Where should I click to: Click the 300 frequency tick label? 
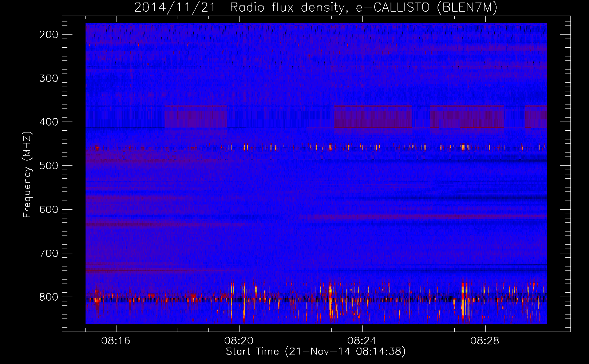coord(49,78)
